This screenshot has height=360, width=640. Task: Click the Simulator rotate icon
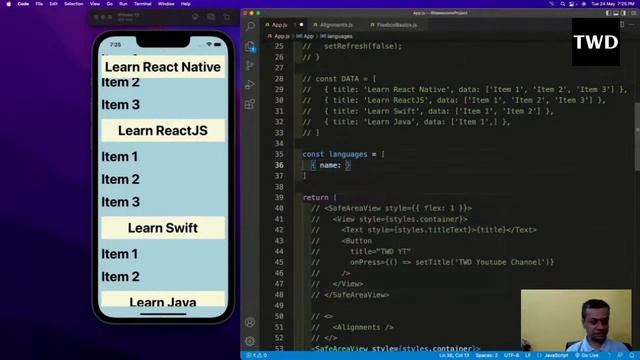click(227, 17)
